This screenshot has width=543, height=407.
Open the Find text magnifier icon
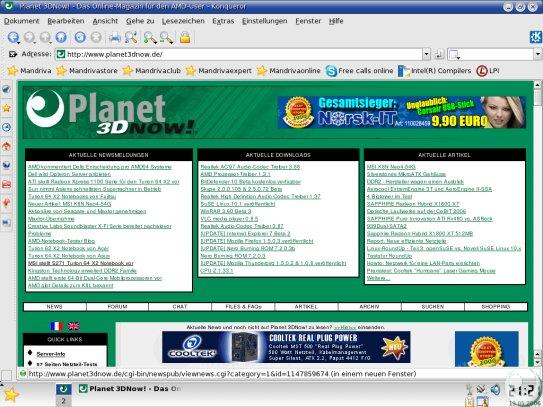(x=131, y=37)
